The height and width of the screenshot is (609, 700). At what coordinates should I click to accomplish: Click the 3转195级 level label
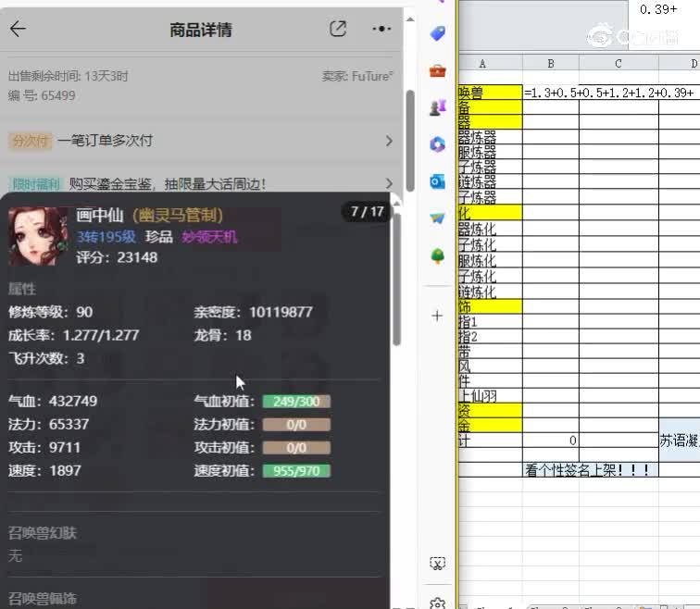point(106,236)
